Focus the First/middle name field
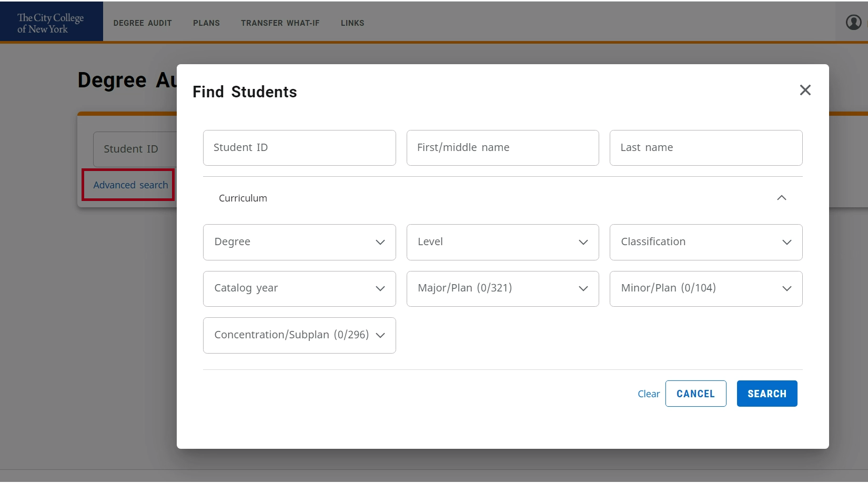 tap(502, 148)
